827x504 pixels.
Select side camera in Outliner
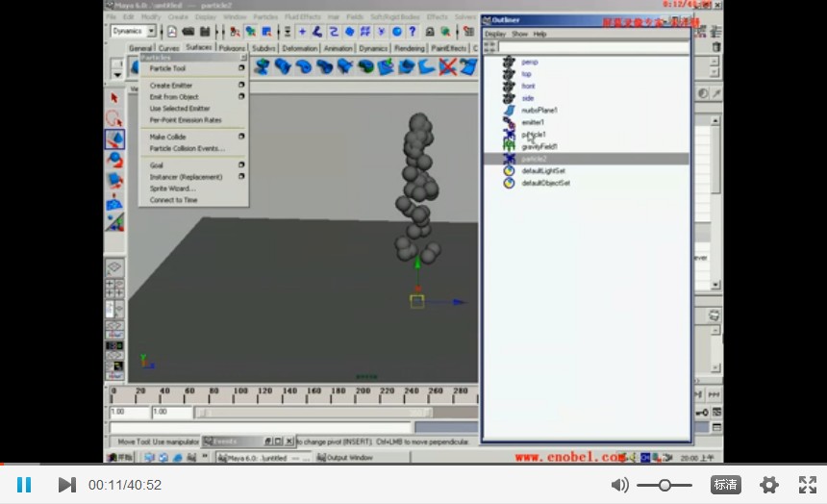click(527, 98)
